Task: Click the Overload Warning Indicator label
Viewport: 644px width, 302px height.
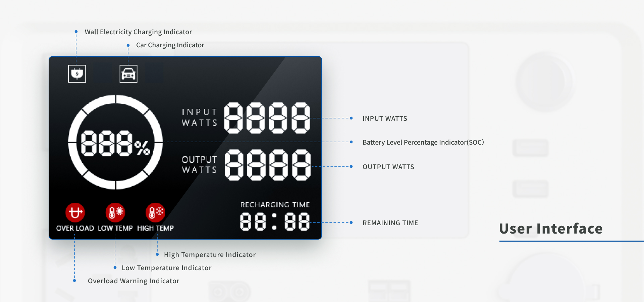Action: 133,281
